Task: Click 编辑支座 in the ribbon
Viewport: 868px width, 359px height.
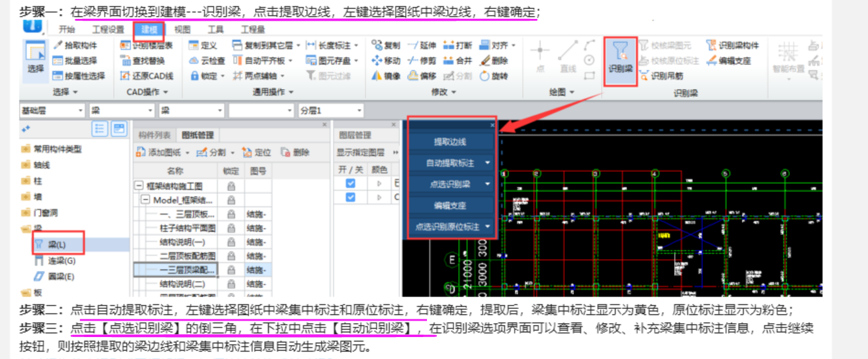Action: click(x=729, y=60)
